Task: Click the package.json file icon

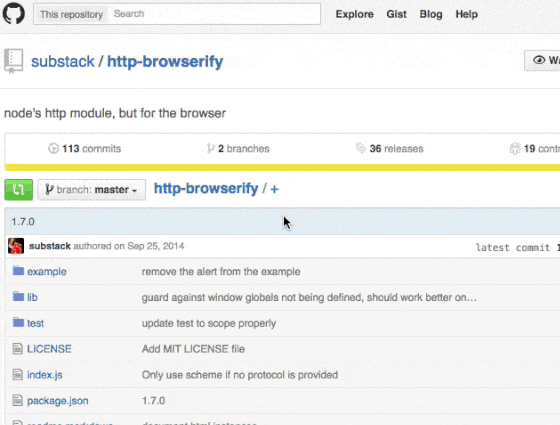Action: click(18, 400)
